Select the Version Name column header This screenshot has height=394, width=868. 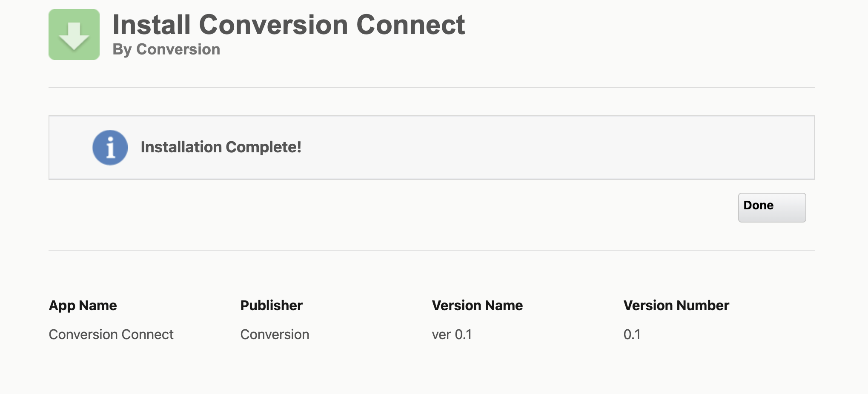tap(477, 305)
